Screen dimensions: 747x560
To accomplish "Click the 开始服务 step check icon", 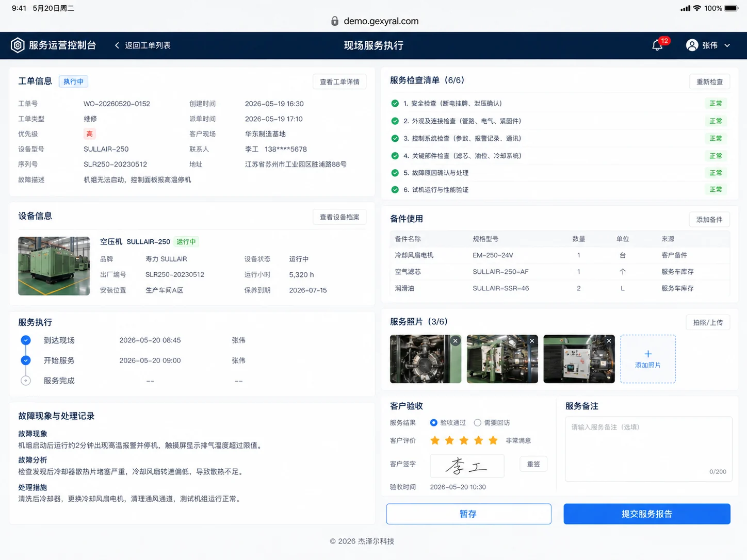I will [26, 360].
